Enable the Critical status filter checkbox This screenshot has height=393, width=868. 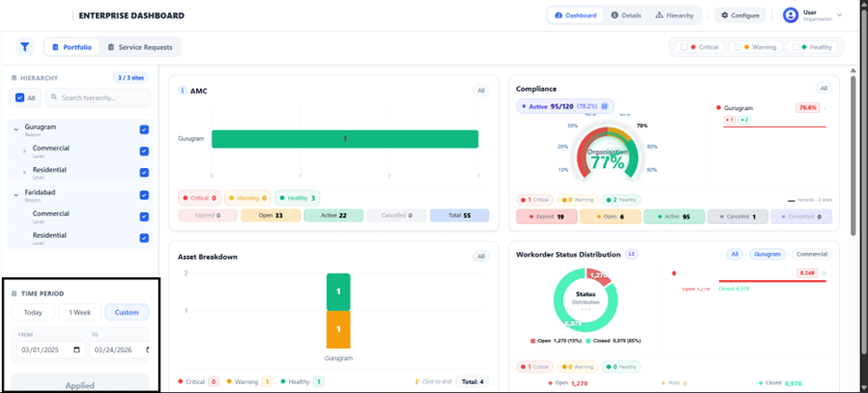point(683,47)
